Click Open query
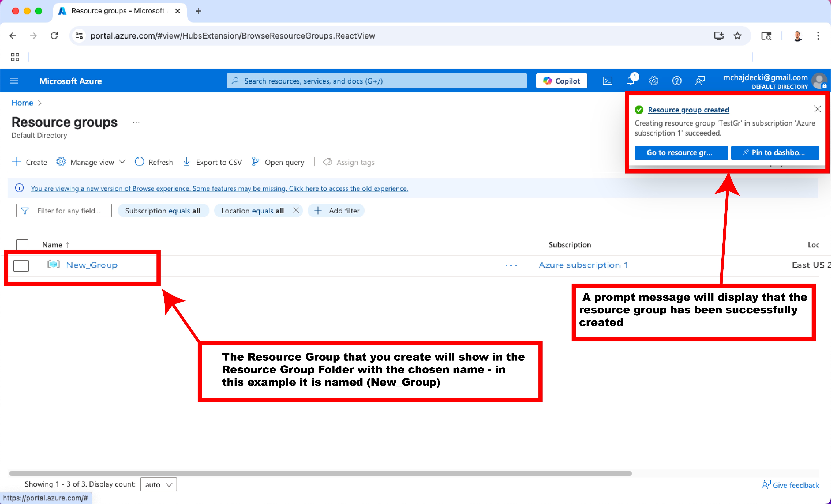The image size is (831, 504). [x=278, y=162]
